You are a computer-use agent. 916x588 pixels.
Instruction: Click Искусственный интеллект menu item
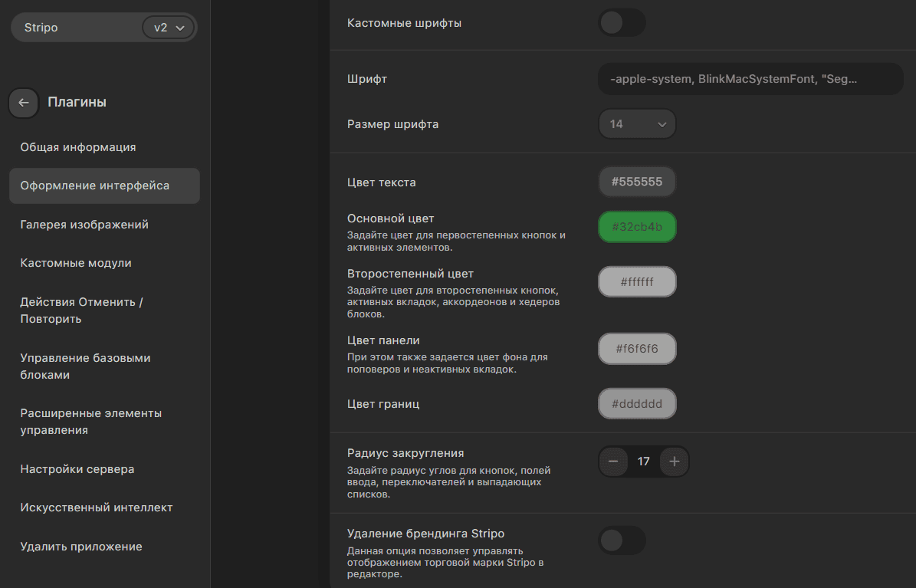[97, 508]
